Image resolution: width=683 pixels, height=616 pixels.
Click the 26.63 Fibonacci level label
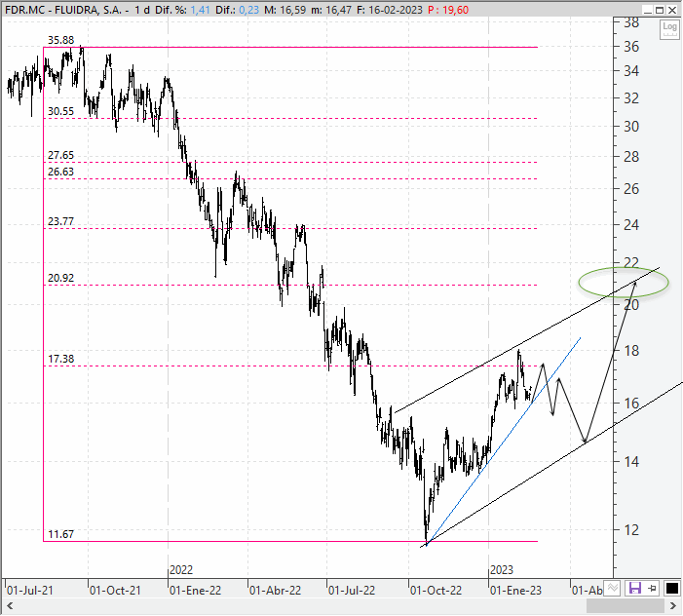61,173
